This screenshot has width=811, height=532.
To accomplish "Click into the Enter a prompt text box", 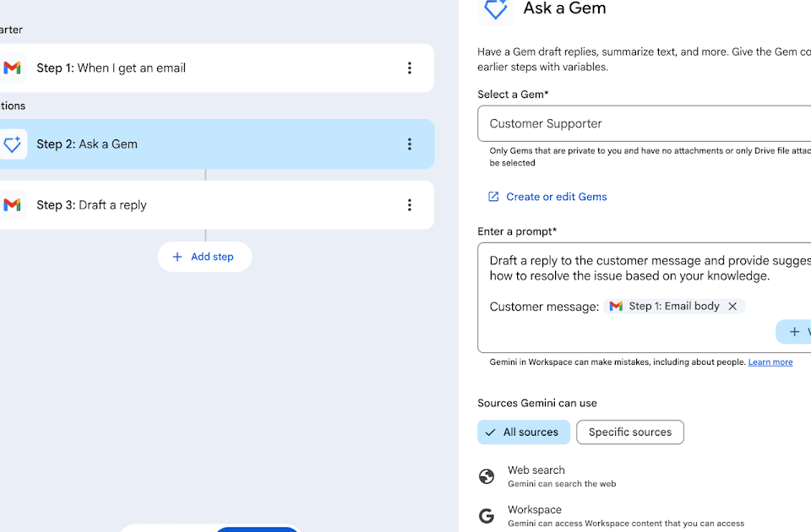I will 625,334.
